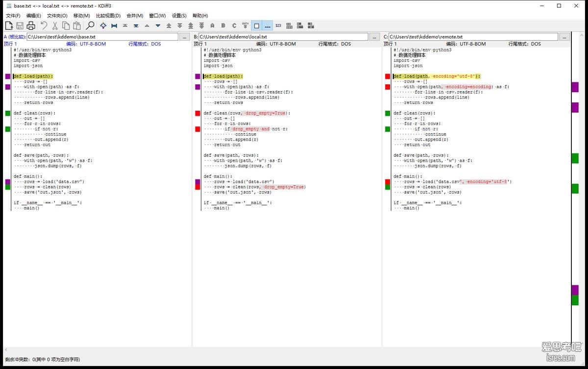Go to the next unsolved conflict
The height and width of the screenshot is (369, 588).
(201, 25)
